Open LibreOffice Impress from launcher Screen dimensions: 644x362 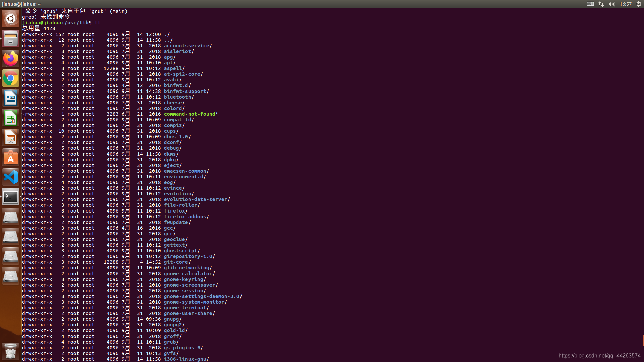click(11, 138)
